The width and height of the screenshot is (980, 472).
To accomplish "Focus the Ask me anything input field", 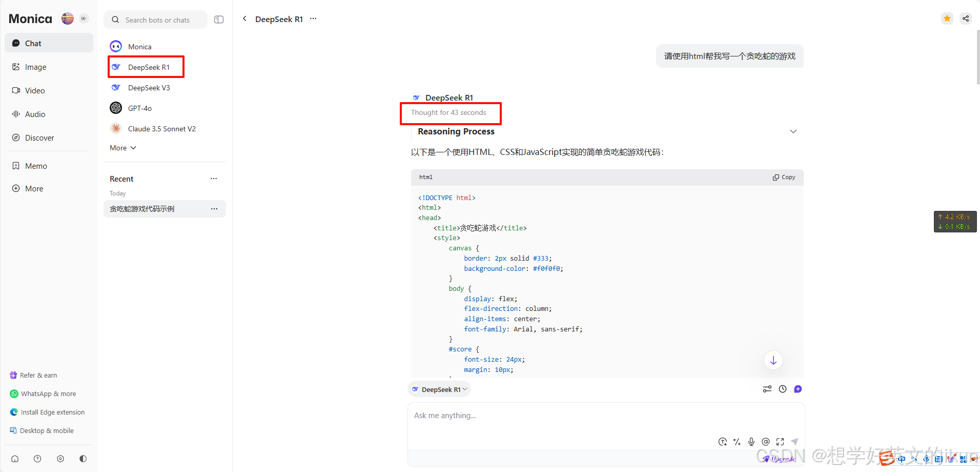I will click(606, 416).
